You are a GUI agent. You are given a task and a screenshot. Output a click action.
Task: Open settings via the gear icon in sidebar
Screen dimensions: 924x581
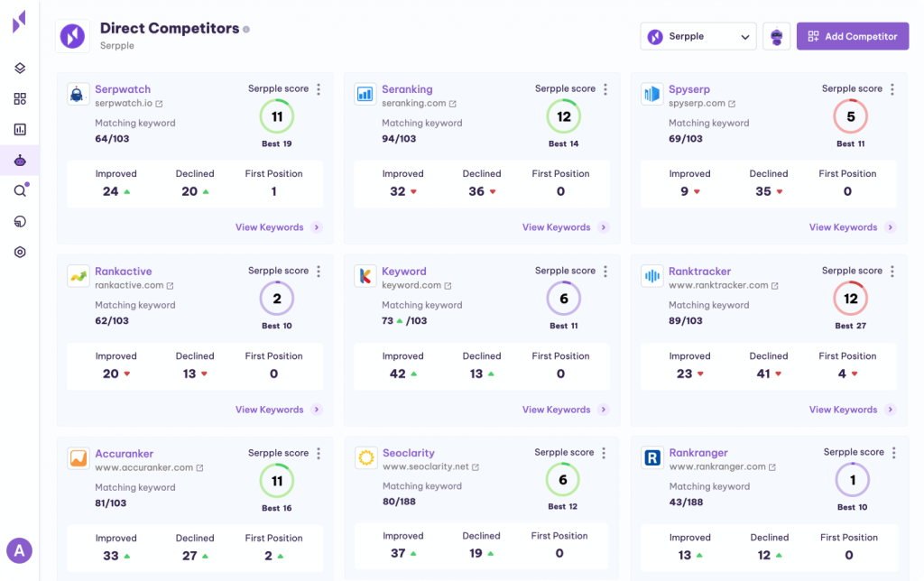click(x=20, y=252)
